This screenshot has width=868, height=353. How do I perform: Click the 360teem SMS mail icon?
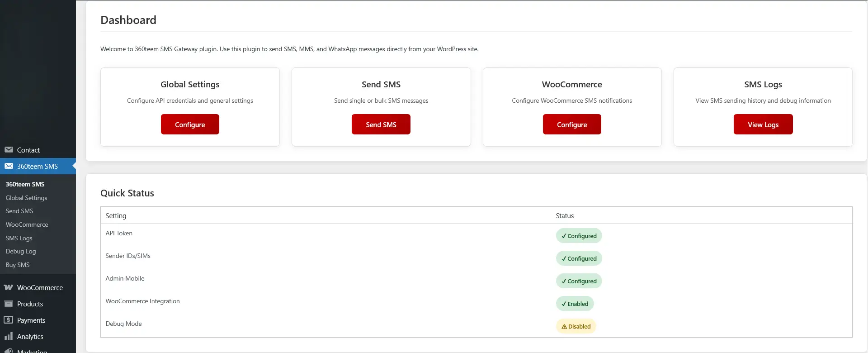coord(9,166)
